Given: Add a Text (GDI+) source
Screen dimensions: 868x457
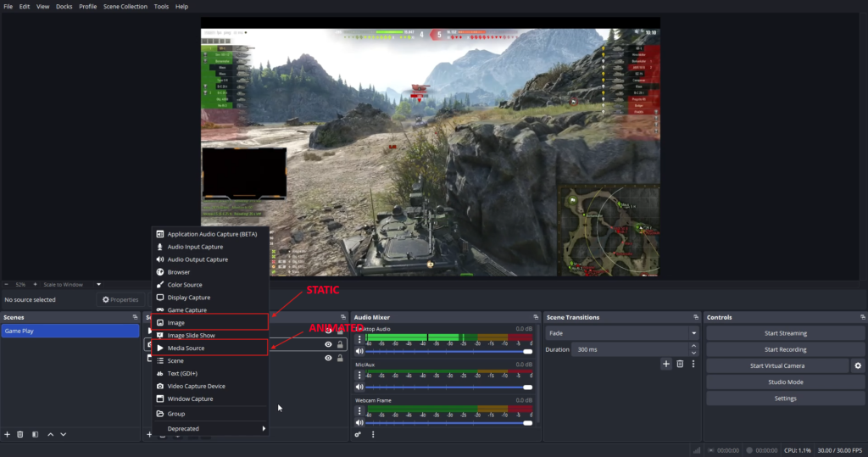Looking at the screenshot, I should pyautogui.click(x=210, y=373).
